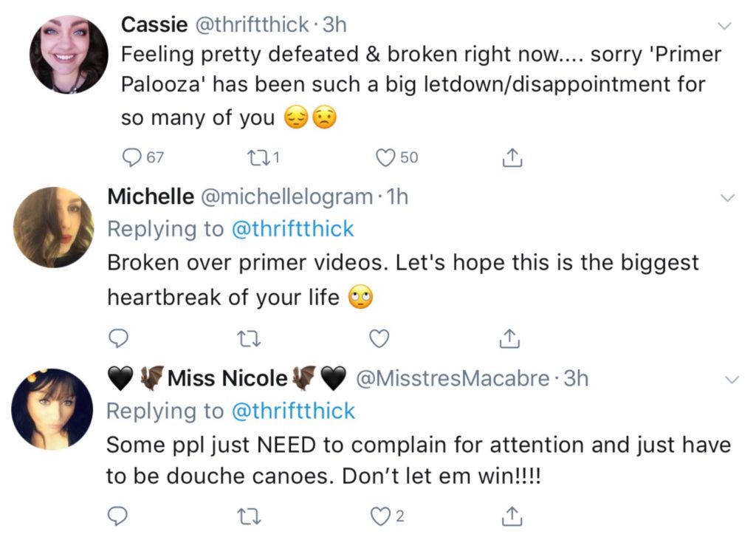Share Michelle's tweet
Screen dimensions: 756x540
point(508,338)
